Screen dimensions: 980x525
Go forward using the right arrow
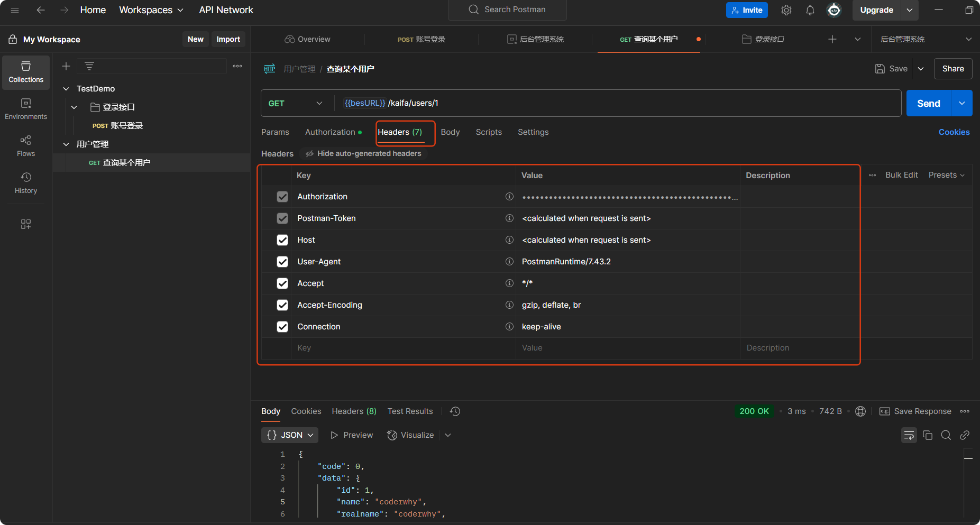pos(64,10)
